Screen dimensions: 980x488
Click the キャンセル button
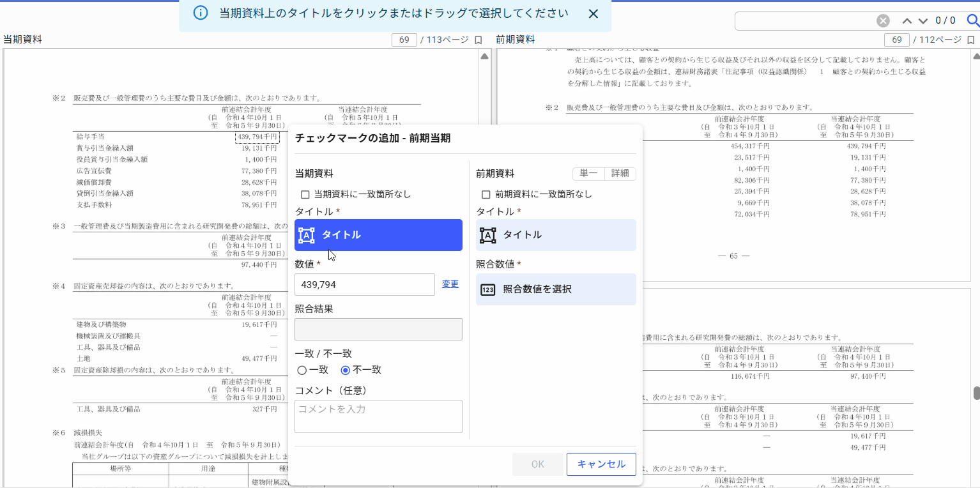click(601, 464)
